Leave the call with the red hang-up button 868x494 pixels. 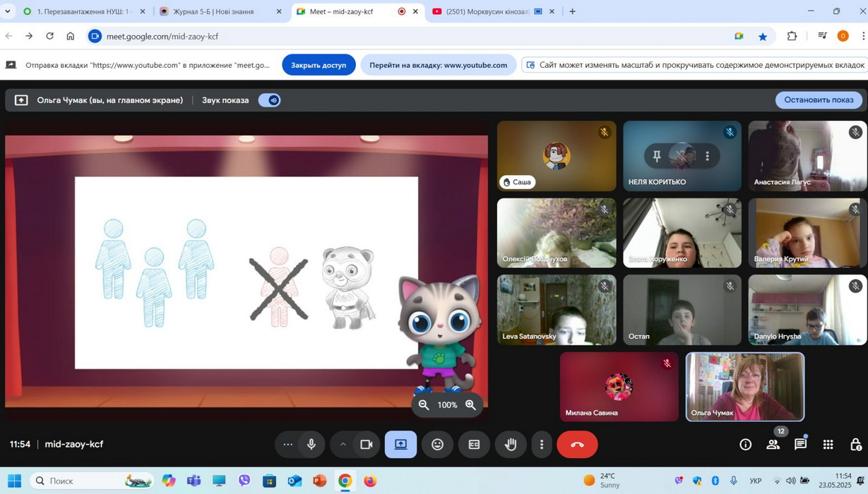pyautogui.click(x=577, y=445)
